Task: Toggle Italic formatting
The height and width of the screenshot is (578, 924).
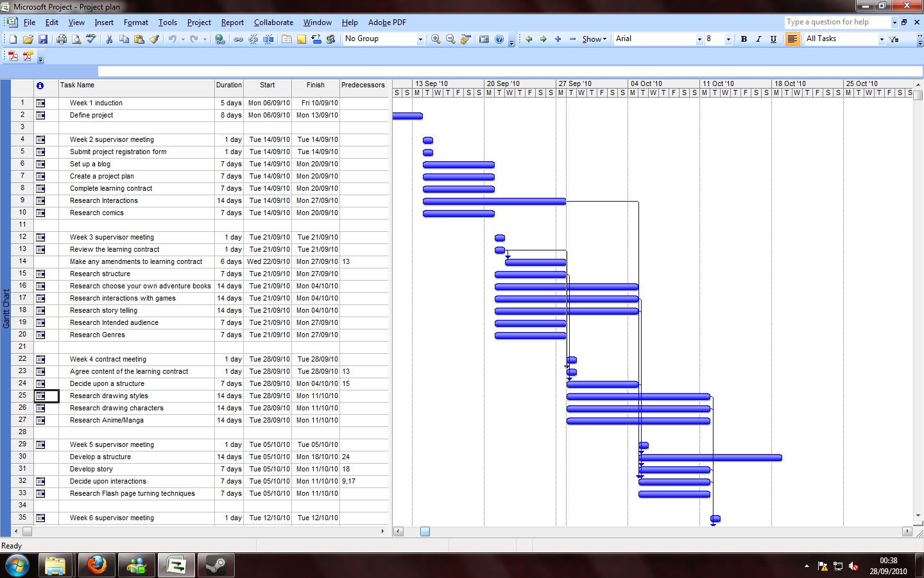Action: [758, 39]
